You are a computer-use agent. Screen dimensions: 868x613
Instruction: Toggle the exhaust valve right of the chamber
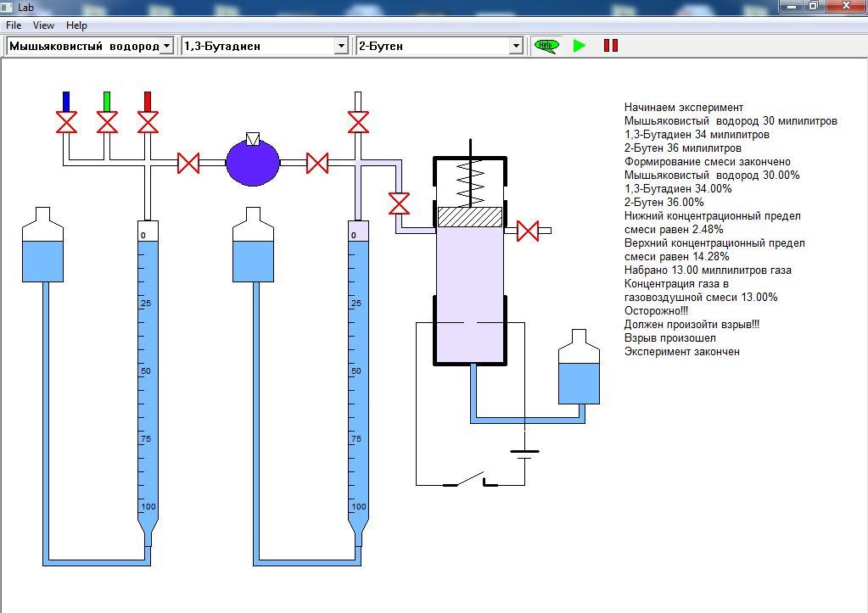click(528, 231)
